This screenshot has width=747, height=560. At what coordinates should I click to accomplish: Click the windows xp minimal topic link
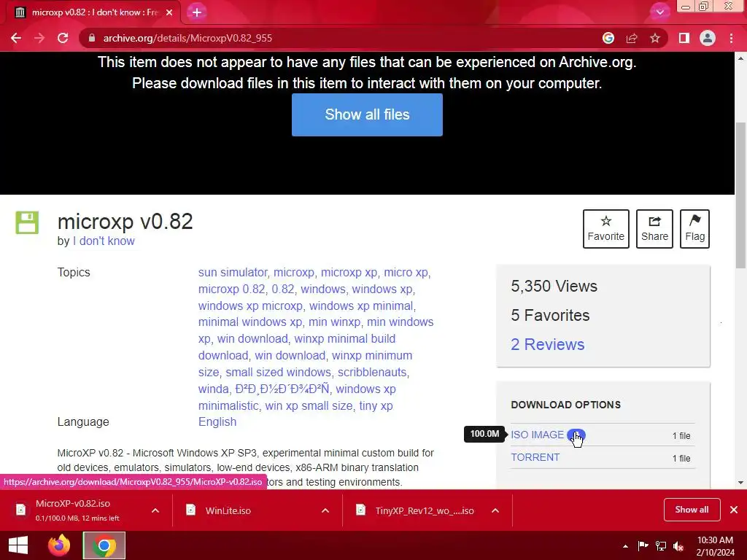click(x=360, y=306)
